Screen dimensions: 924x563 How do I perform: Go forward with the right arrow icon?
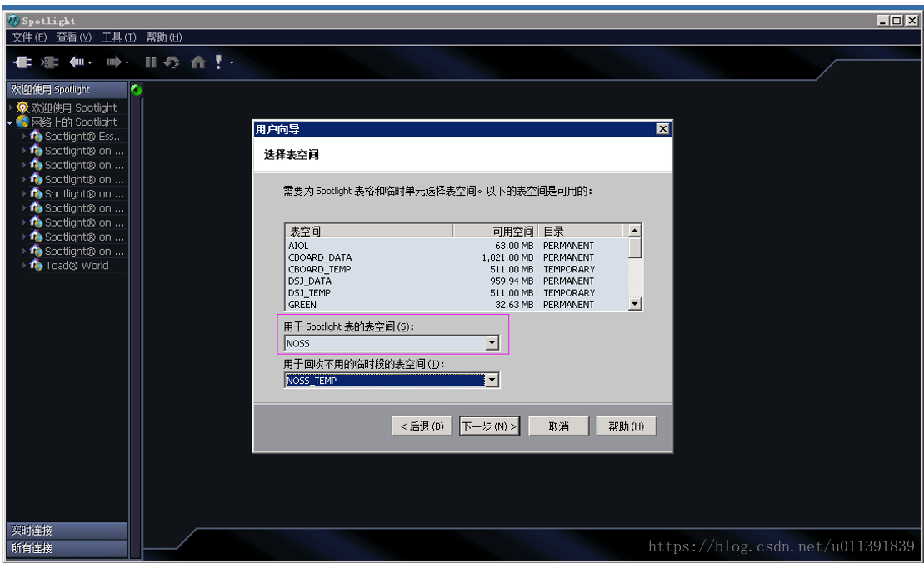113,62
